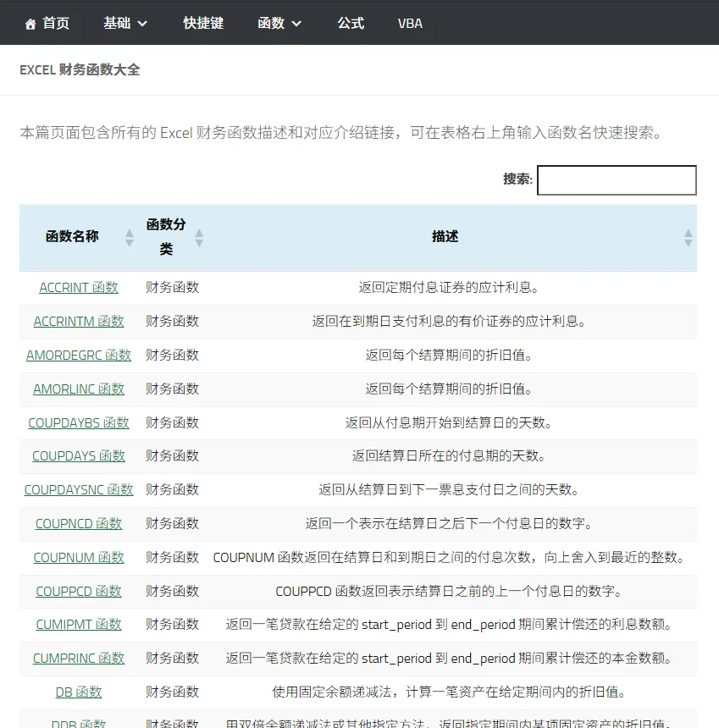
Task: Click description 返回一个表示在结算日之后下一个付息日的数字。
Action: (449, 524)
